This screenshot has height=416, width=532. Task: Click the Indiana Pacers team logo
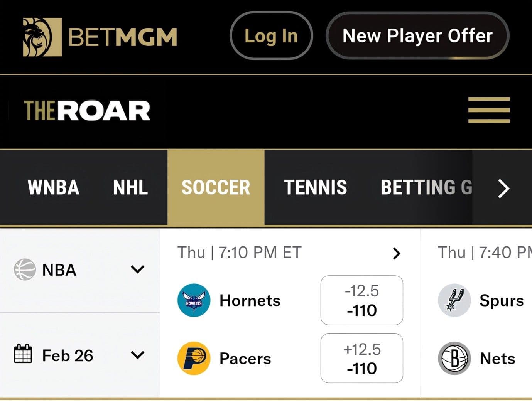tap(193, 358)
